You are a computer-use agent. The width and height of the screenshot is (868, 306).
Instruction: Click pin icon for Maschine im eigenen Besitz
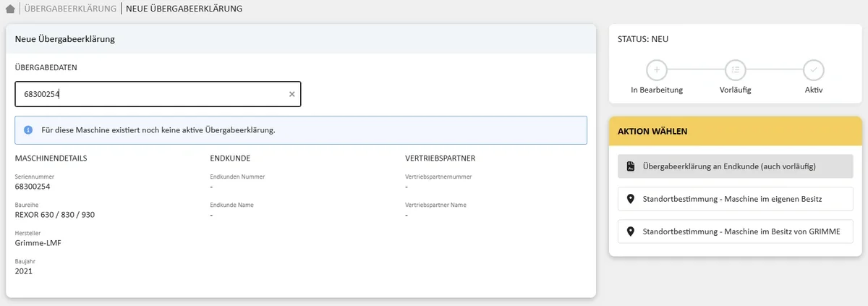pos(630,199)
